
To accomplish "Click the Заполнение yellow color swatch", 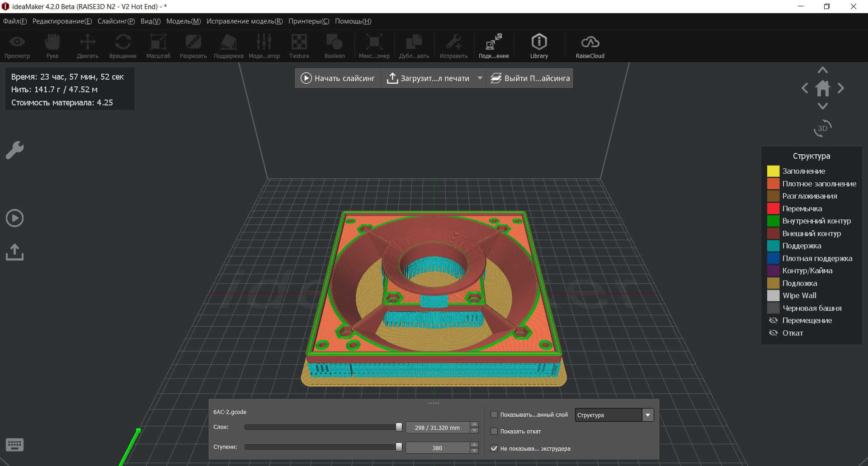I will pyautogui.click(x=773, y=171).
